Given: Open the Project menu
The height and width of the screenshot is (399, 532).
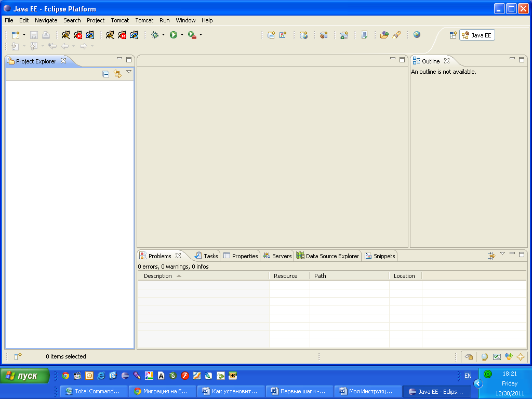Looking at the screenshot, I should point(96,20).
